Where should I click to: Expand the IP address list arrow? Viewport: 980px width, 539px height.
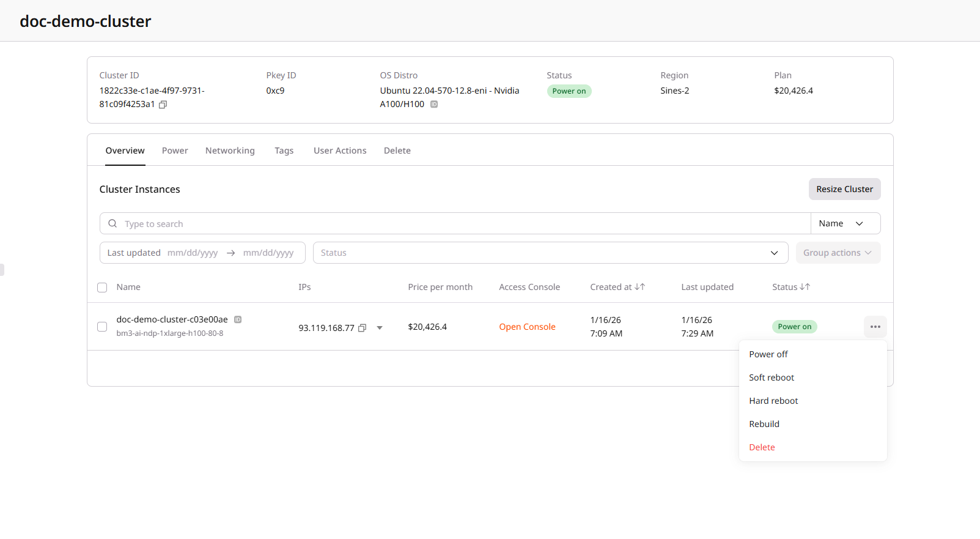(x=380, y=328)
